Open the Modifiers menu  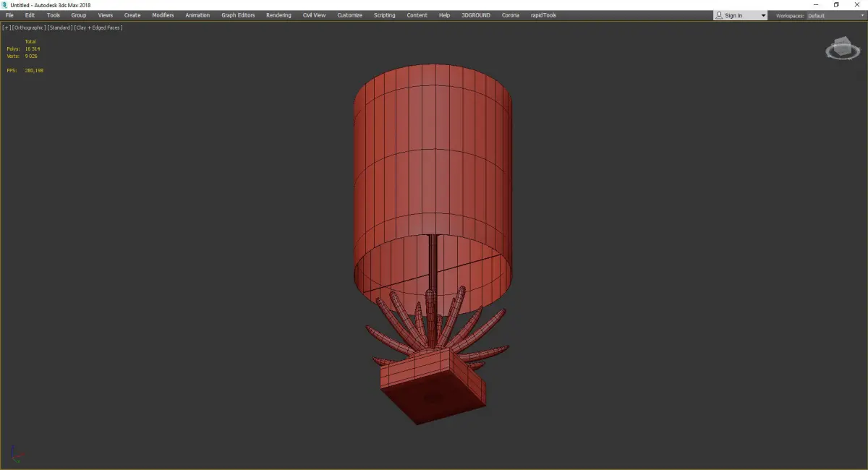(163, 15)
